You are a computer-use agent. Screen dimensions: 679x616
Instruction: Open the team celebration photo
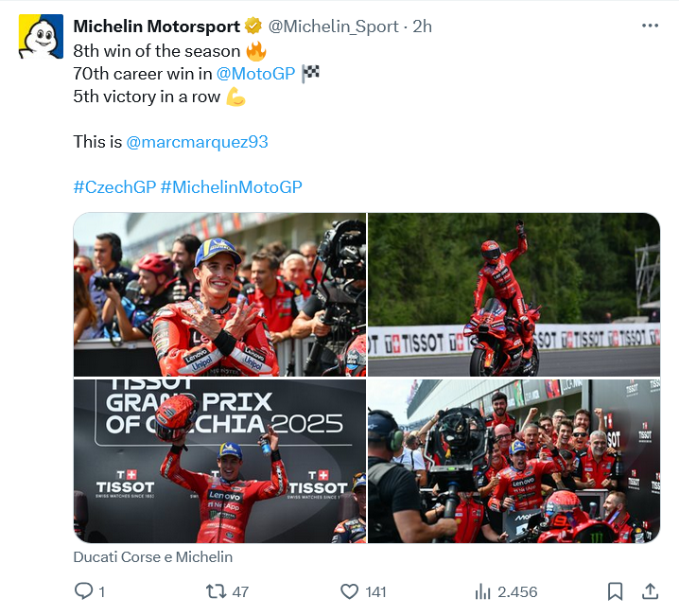click(514, 461)
